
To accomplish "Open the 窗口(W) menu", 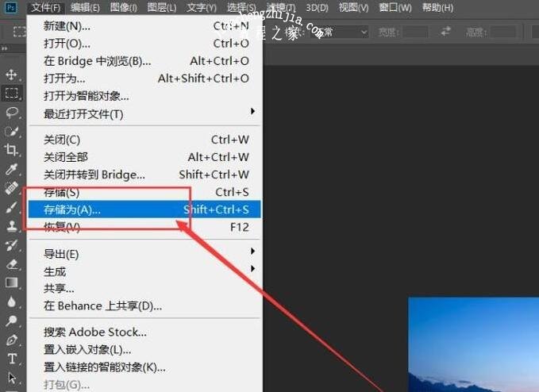I will tap(395, 8).
